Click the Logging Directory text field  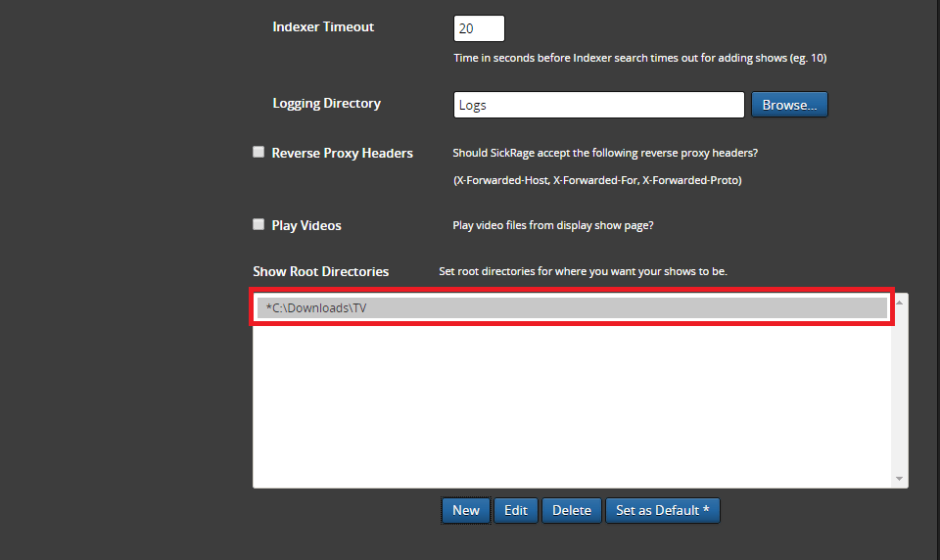tap(599, 105)
